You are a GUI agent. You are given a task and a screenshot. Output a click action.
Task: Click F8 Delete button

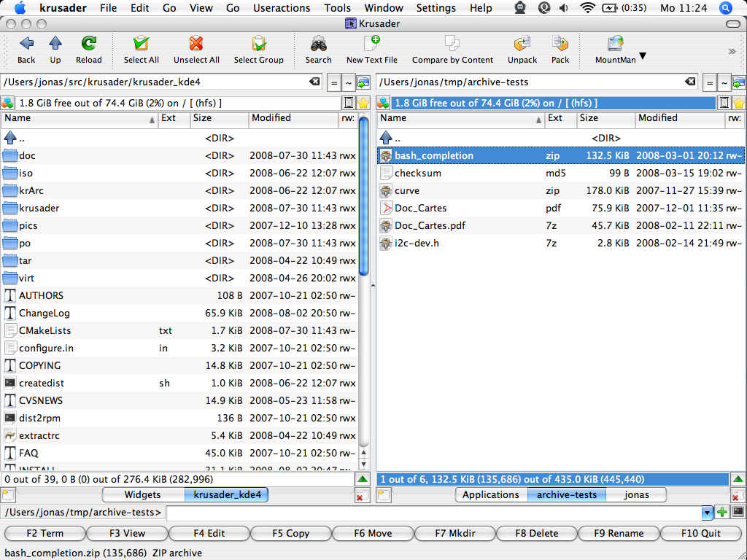click(x=537, y=533)
